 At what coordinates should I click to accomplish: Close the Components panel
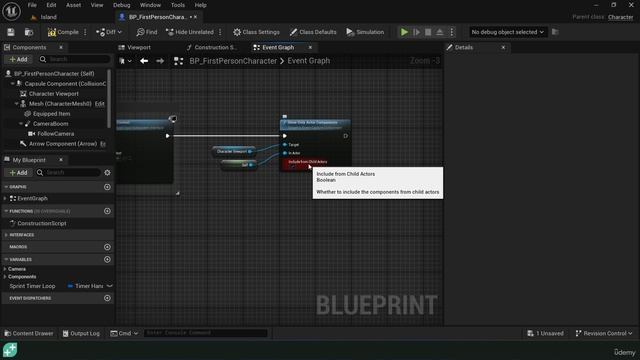pyautogui.click(x=61, y=47)
